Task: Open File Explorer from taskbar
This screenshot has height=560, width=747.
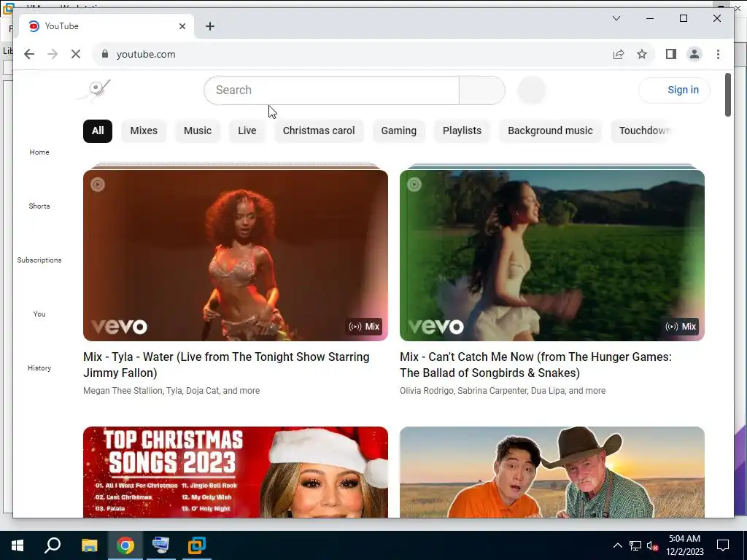Action: pos(89,545)
